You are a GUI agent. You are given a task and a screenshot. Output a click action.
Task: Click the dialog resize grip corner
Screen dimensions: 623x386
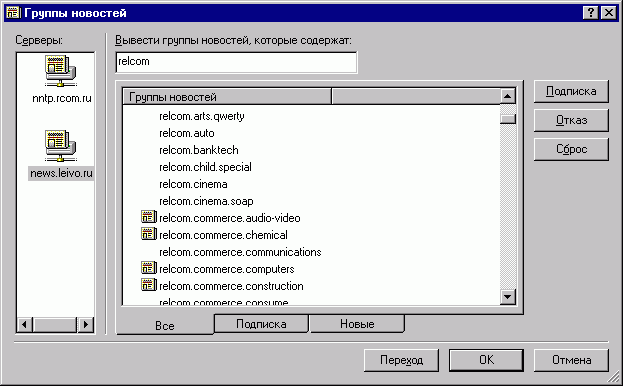point(614,377)
